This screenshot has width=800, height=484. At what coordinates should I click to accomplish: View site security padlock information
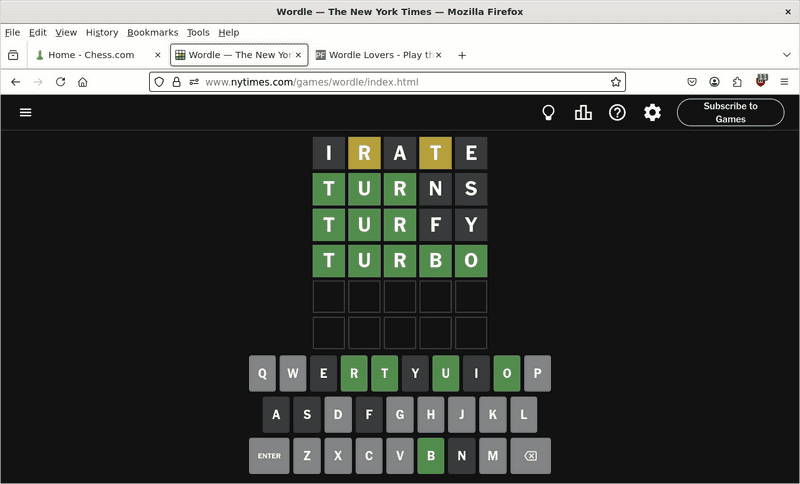pyautogui.click(x=177, y=82)
